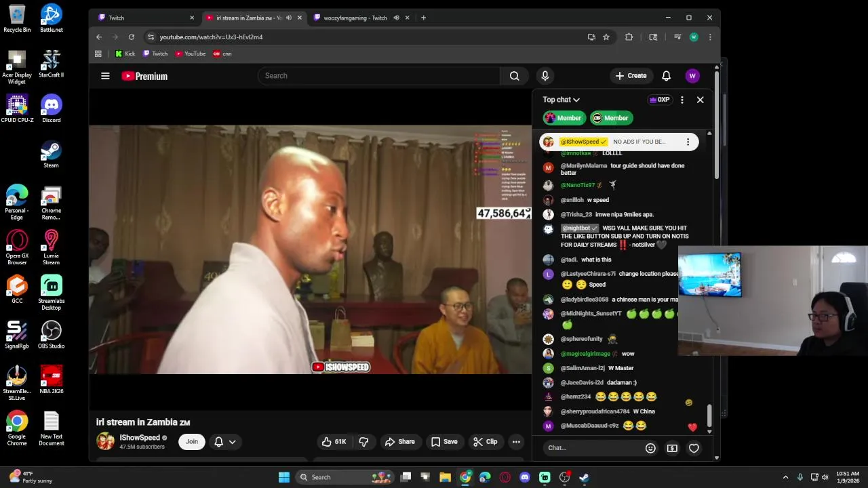Open Chrome three-dot menu
868x488 pixels.
(x=709, y=37)
